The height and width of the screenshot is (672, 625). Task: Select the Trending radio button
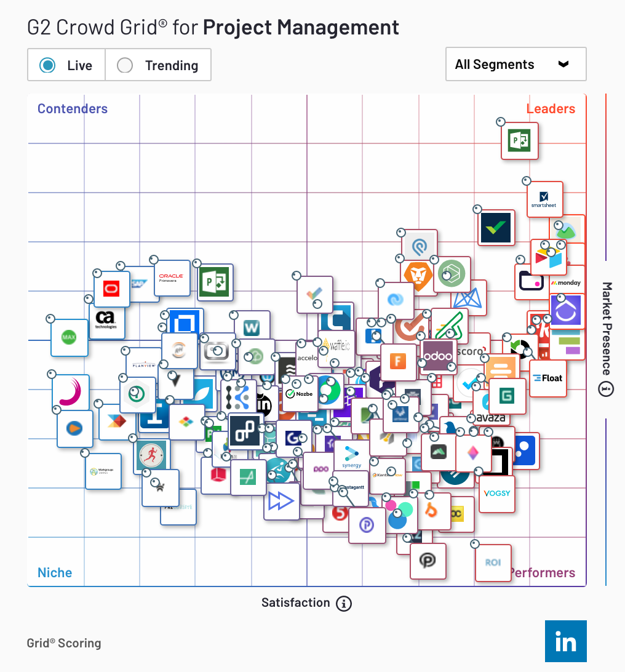(125, 65)
